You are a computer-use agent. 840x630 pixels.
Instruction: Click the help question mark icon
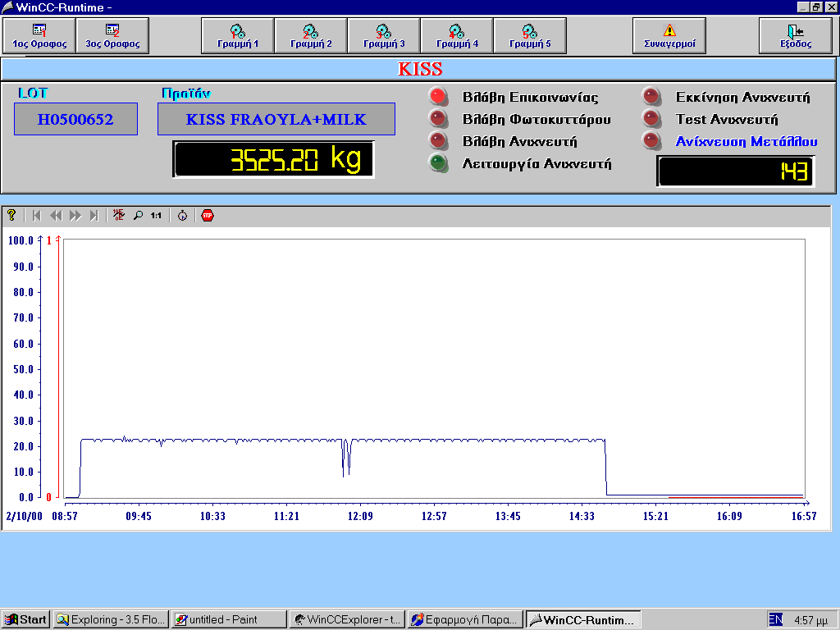(11, 216)
